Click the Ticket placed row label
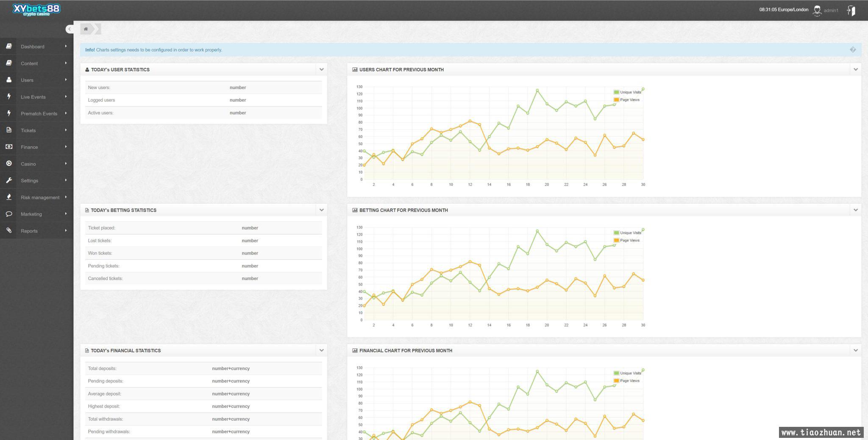Screen dimensions: 868x440 101,228
